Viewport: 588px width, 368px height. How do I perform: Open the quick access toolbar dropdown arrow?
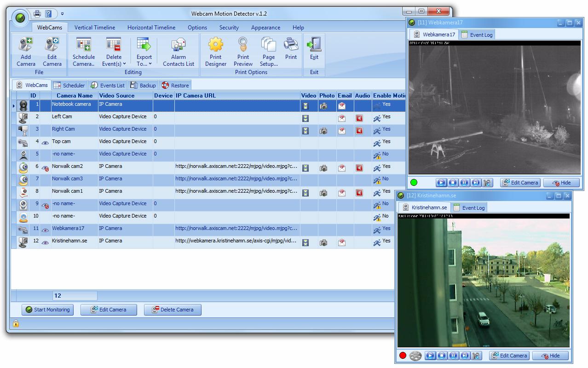(62, 13)
